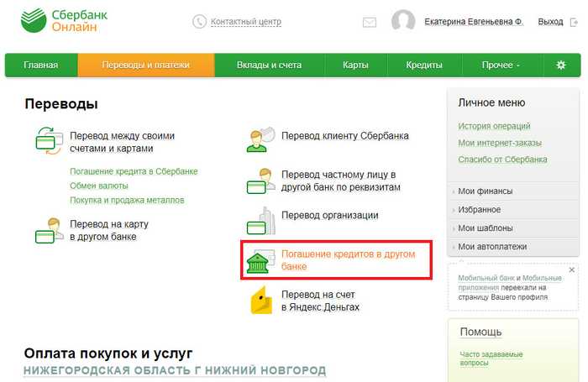Open Перевод на карту в другом банке
Screen dimensions: 588x382
point(109,230)
